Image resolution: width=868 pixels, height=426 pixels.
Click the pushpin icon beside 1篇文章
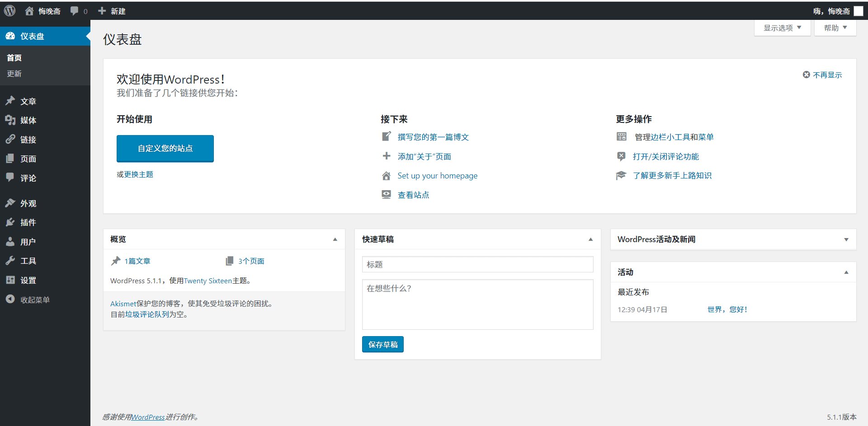(x=116, y=261)
